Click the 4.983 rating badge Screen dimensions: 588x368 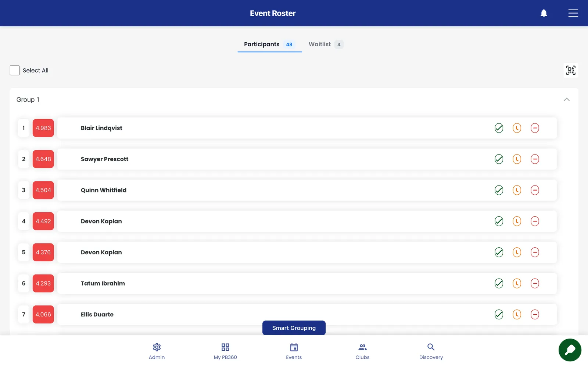[43, 128]
